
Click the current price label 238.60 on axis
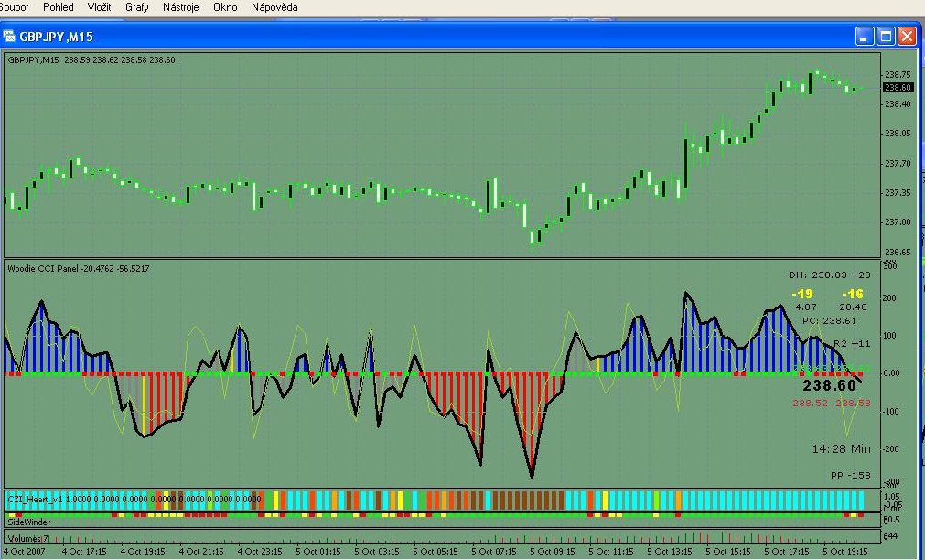pos(898,87)
